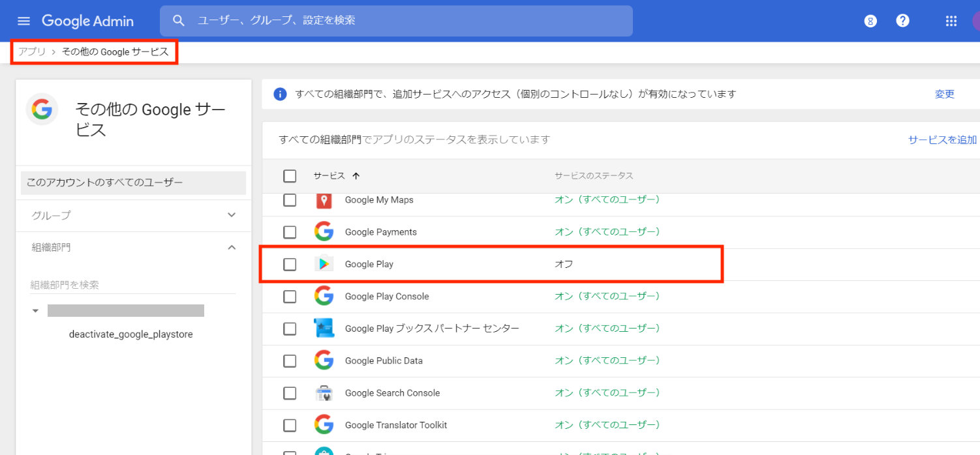The height and width of the screenshot is (455, 980).
Task: Click the Google Public Data icon
Action: coord(324,360)
